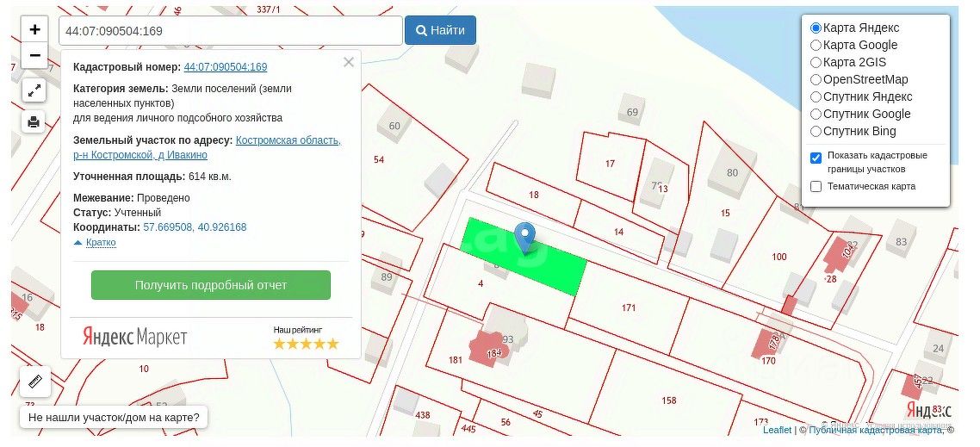This screenshot has width=980, height=447.
Task: Click the print map icon
Action: point(34,121)
